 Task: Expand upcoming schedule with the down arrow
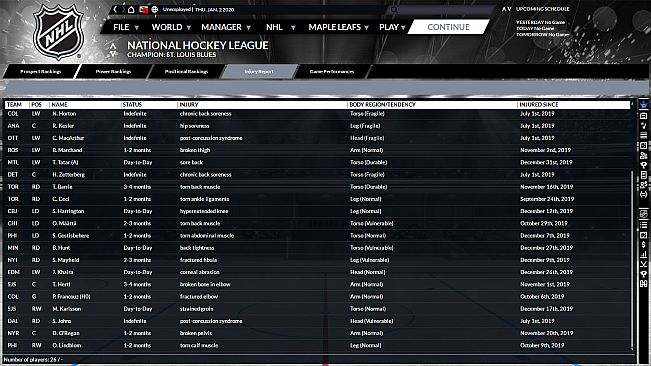pos(509,9)
